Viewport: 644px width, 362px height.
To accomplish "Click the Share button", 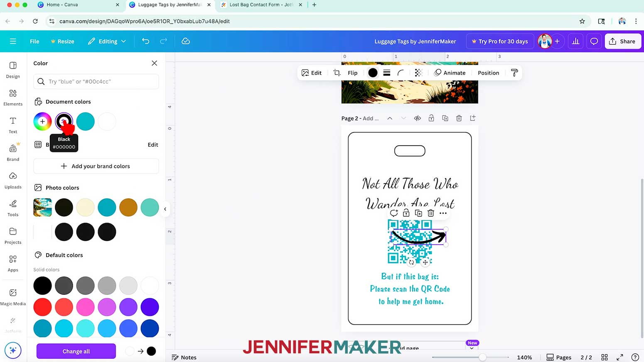I will point(622,41).
